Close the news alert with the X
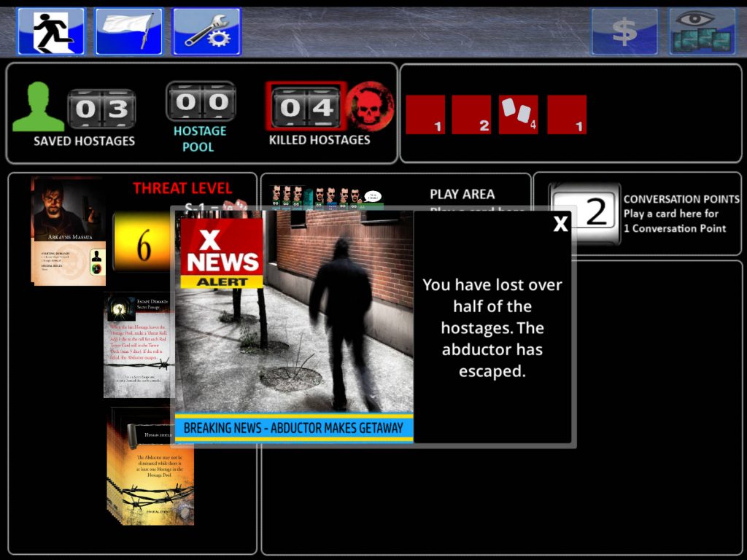This screenshot has height=560, width=747. [x=561, y=223]
